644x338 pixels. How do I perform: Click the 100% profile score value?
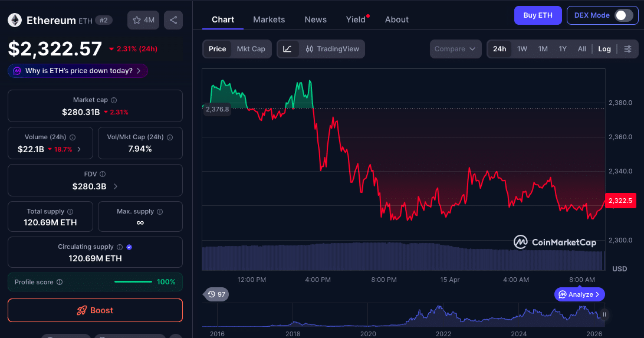166,282
